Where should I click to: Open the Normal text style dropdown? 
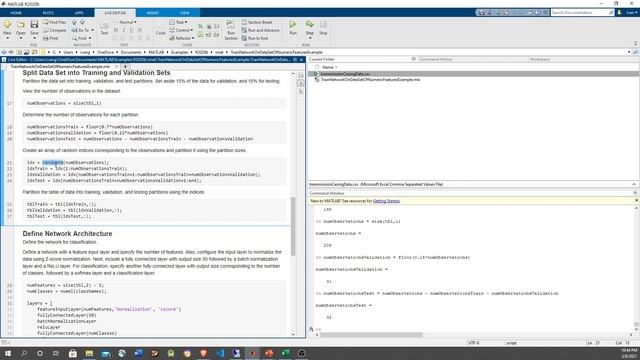pyautogui.click(x=127, y=22)
